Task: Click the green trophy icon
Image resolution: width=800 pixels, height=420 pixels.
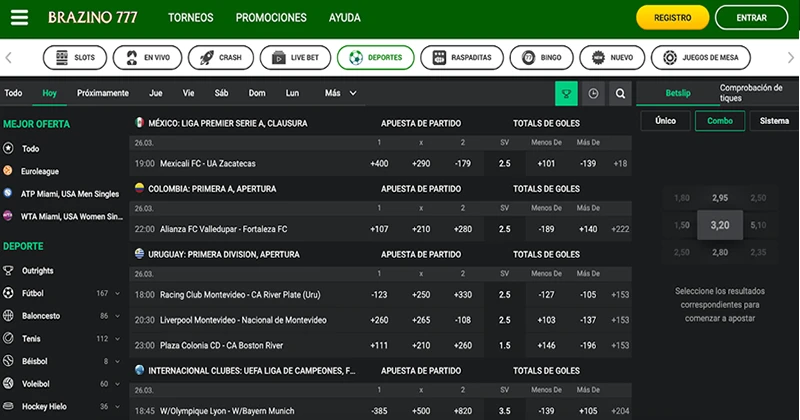Action: tap(566, 93)
